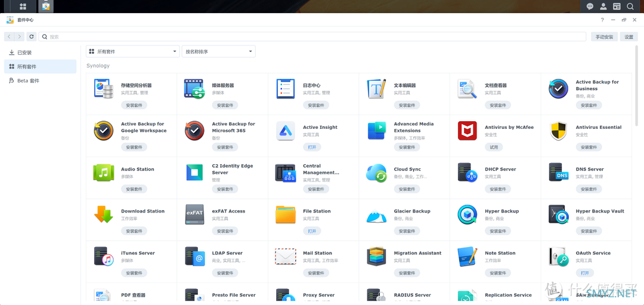This screenshot has height=305, width=644.
Task: Click the Antivirus Essential shield icon
Action: [558, 131]
